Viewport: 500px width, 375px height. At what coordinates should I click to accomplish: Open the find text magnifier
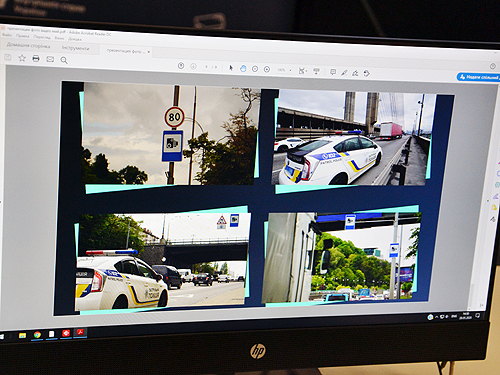(64, 60)
